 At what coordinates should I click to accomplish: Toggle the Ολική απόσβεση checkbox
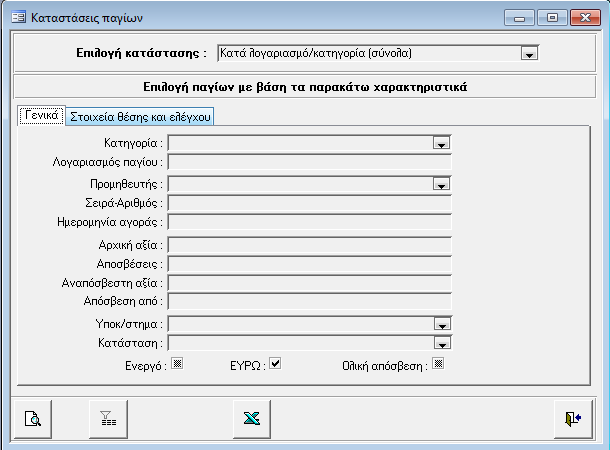436,364
